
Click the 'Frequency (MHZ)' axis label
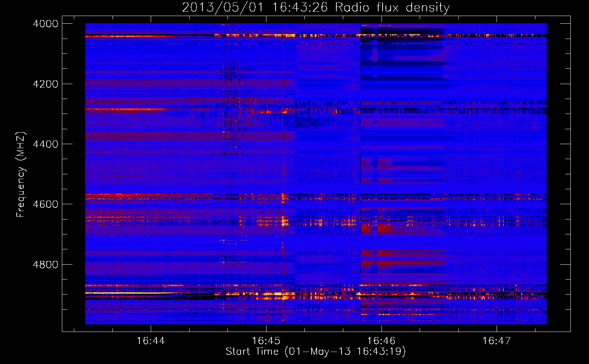[x=21, y=175]
